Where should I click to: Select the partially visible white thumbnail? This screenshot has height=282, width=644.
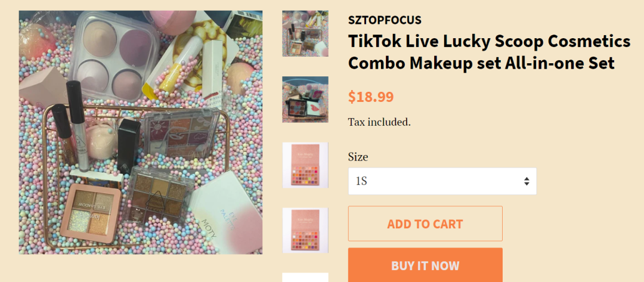pyautogui.click(x=305, y=277)
